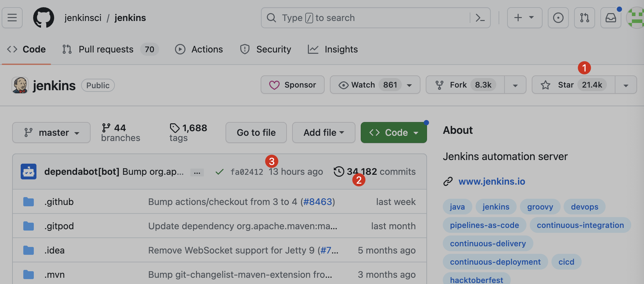Open the issues icon in header
Viewport: 644px width, 284px height.
558,18
